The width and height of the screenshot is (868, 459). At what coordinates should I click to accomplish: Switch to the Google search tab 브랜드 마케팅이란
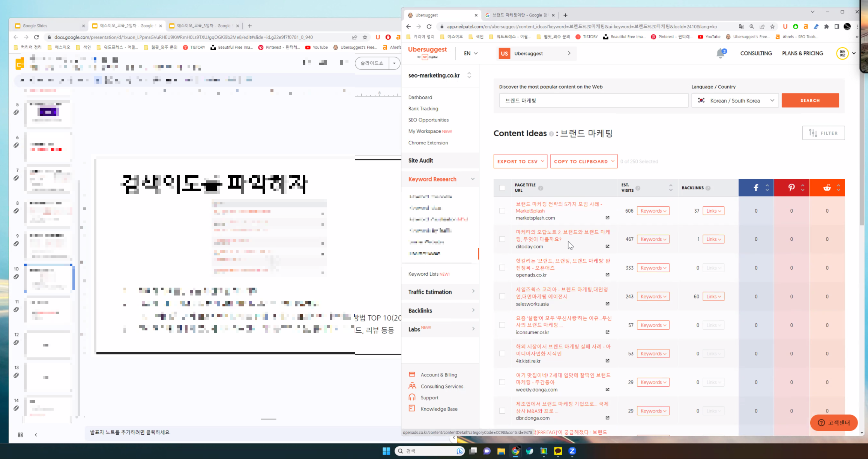point(520,15)
